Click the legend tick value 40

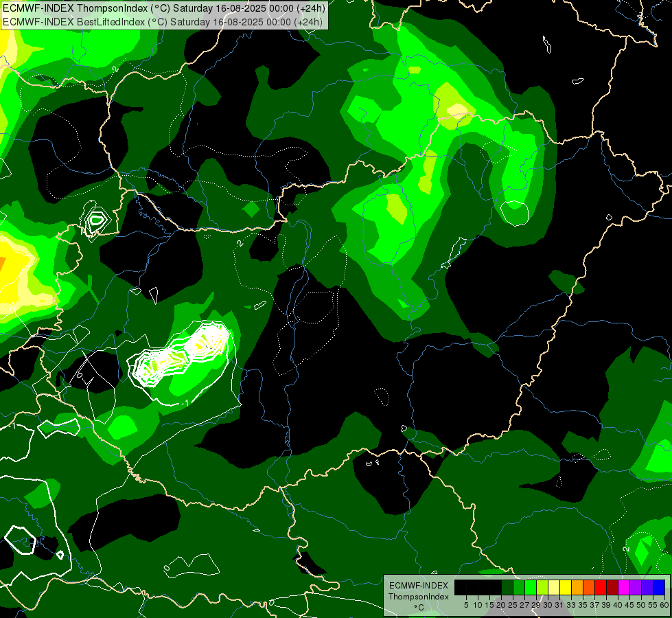(618, 605)
